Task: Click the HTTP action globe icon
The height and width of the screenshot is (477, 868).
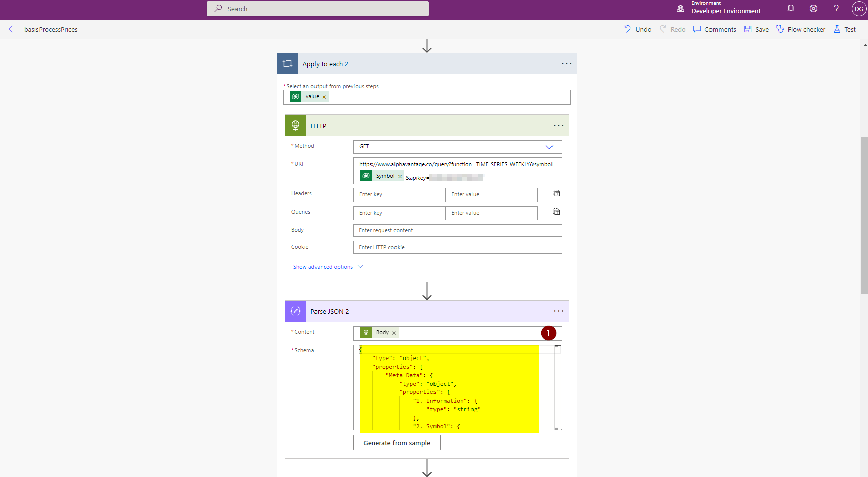Action: (295, 126)
